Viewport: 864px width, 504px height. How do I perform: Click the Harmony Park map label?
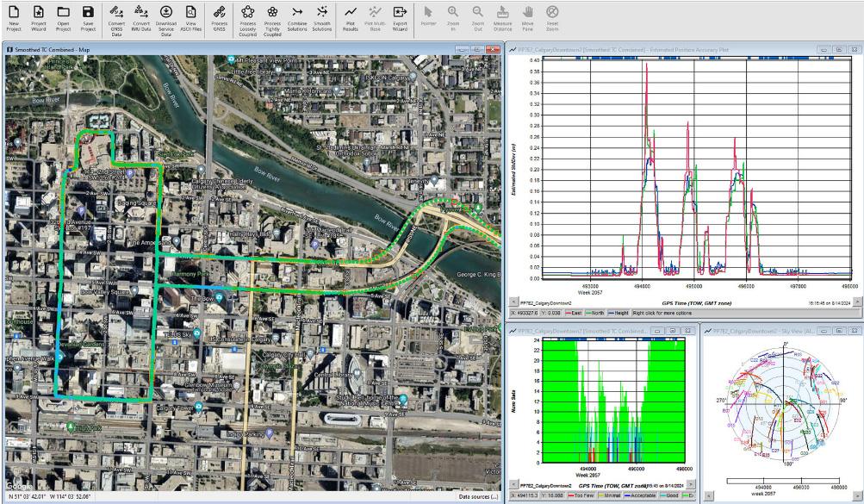[x=189, y=274]
